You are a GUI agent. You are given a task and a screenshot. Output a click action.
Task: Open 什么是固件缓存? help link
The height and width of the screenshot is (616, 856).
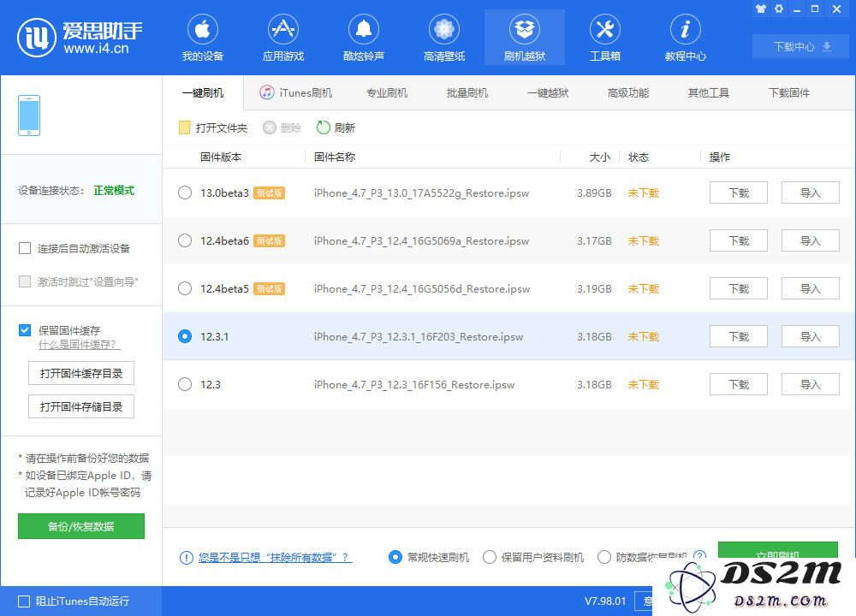click(79, 345)
